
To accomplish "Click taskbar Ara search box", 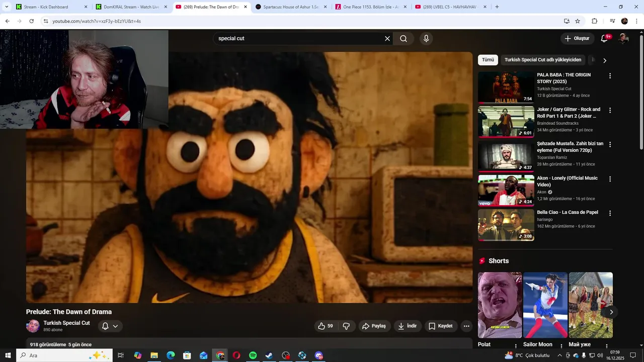I will [x=64, y=355].
